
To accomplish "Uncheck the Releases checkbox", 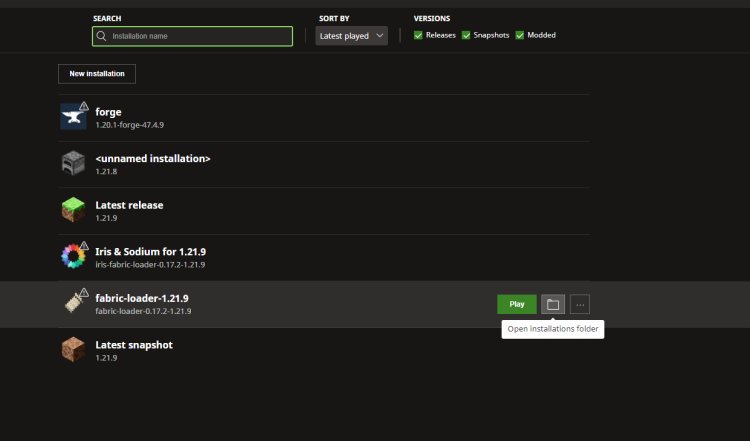I will [419, 35].
